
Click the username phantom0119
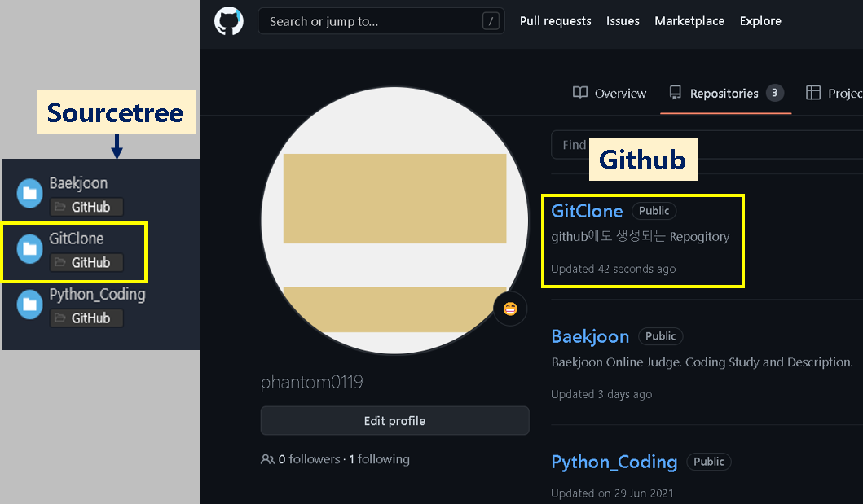[x=311, y=382]
